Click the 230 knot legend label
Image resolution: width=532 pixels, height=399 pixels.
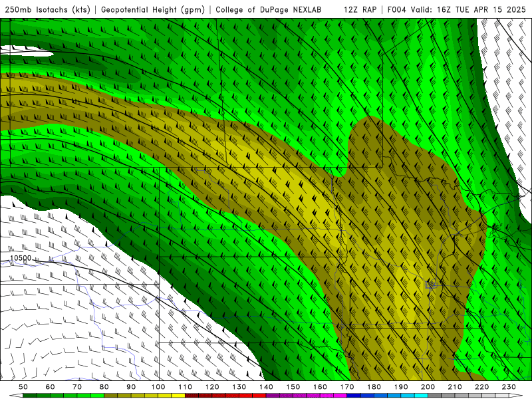coord(509,387)
